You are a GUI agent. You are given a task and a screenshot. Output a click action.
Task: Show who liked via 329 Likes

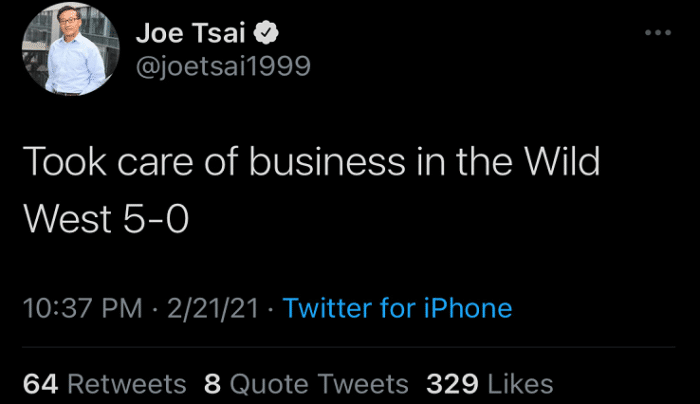point(490,384)
